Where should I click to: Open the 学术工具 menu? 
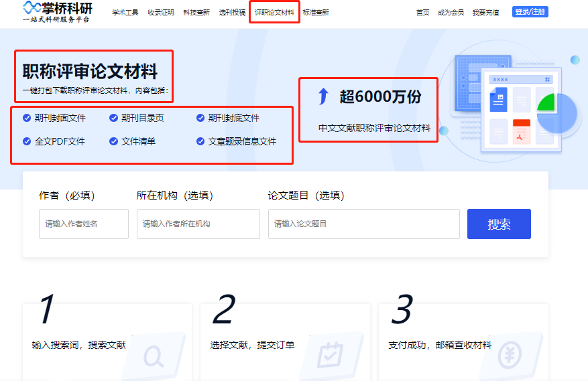(125, 12)
